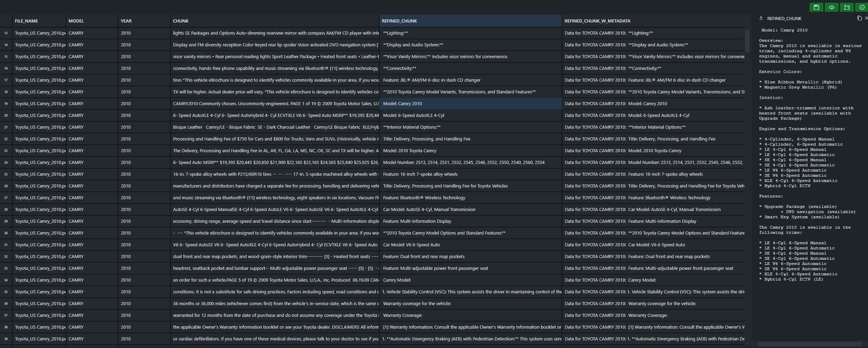Copy the REFINED_CHUNK panel content
Image resolution: width=868 pixels, height=348 pixels.
pos(859,18)
